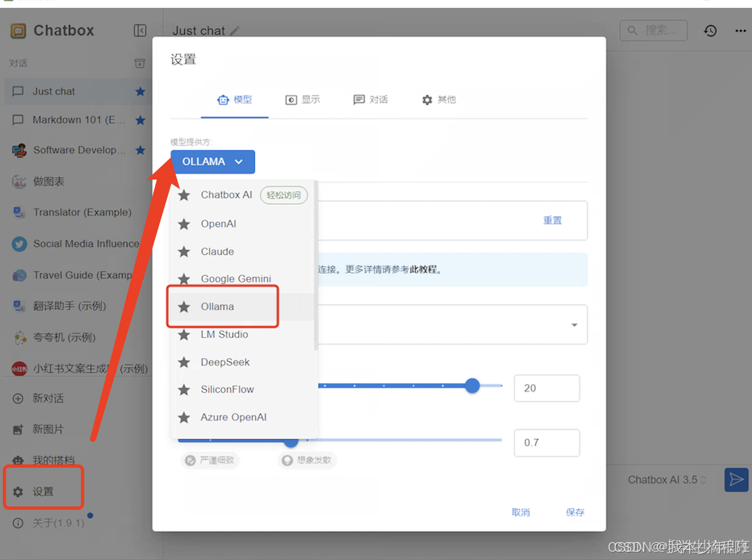752x560 pixels.
Task: Open the history clock icon
Action: coord(710,31)
